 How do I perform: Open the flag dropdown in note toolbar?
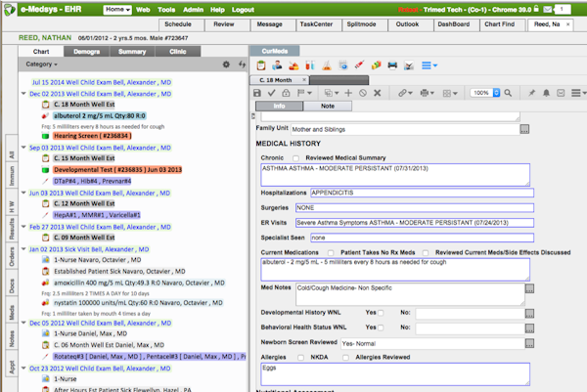[x=304, y=93]
